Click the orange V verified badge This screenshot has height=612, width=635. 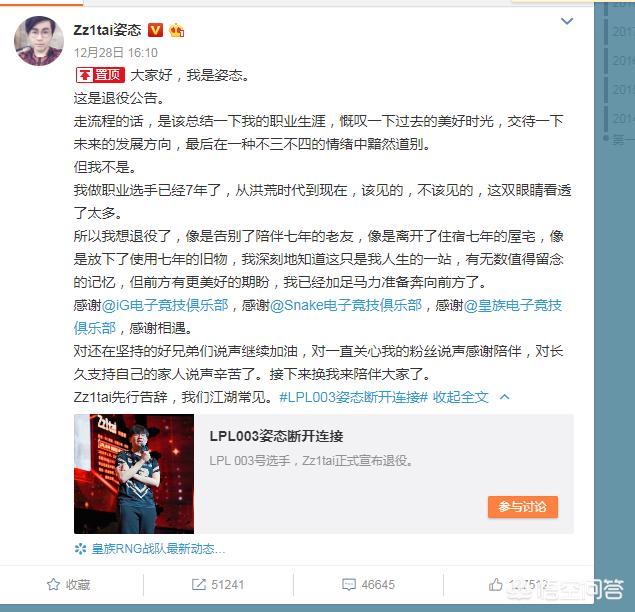[x=155, y=30]
